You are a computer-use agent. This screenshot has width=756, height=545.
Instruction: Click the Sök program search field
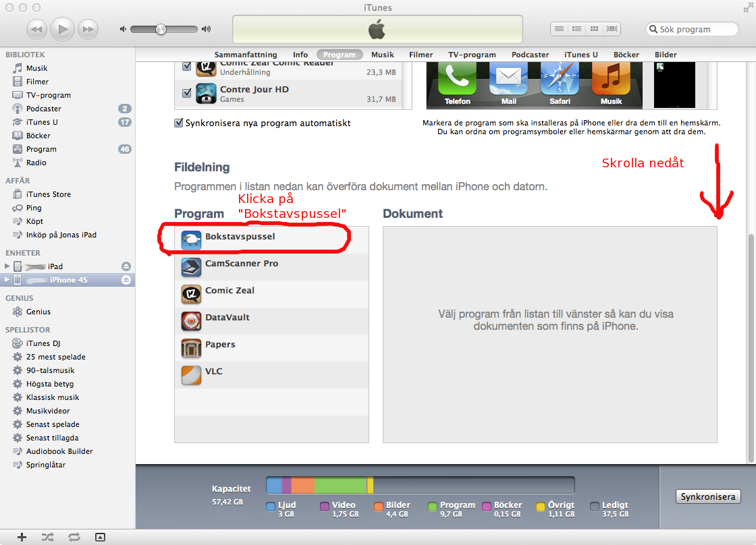coord(692,29)
